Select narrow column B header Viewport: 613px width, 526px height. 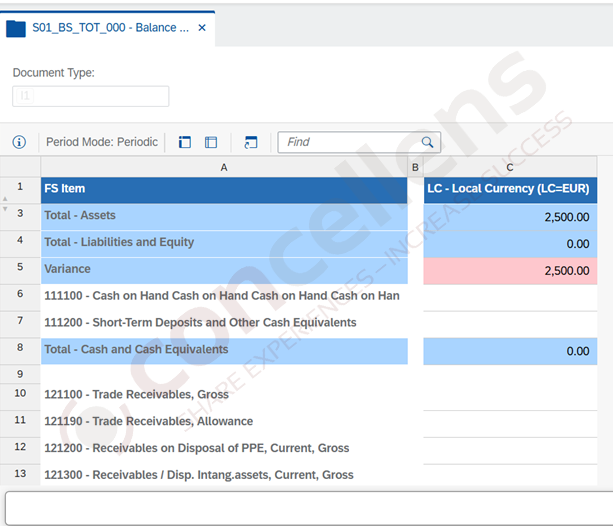pos(415,166)
